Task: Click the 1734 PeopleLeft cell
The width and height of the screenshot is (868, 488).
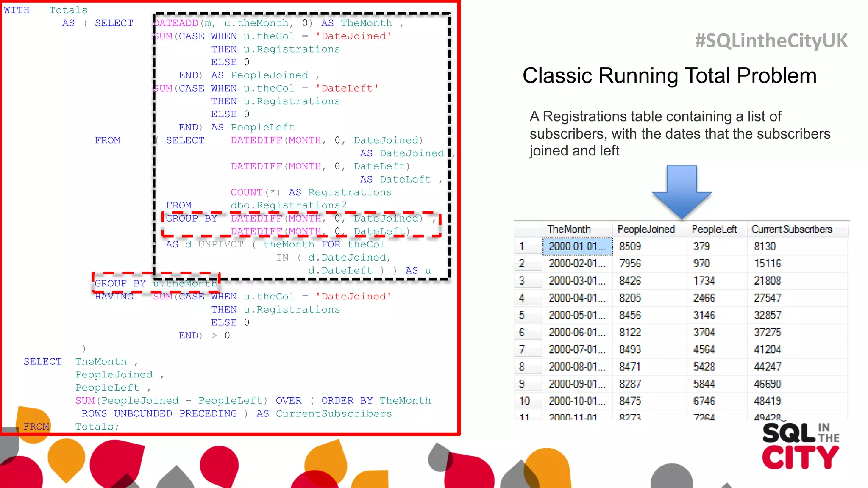Action: (x=716, y=281)
